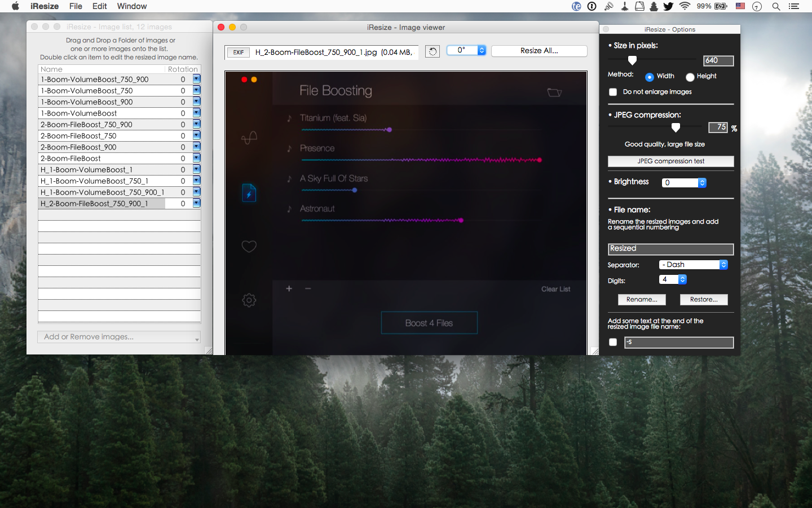Click the EXIF button in Image viewer
The width and height of the screenshot is (812, 508).
click(238, 52)
